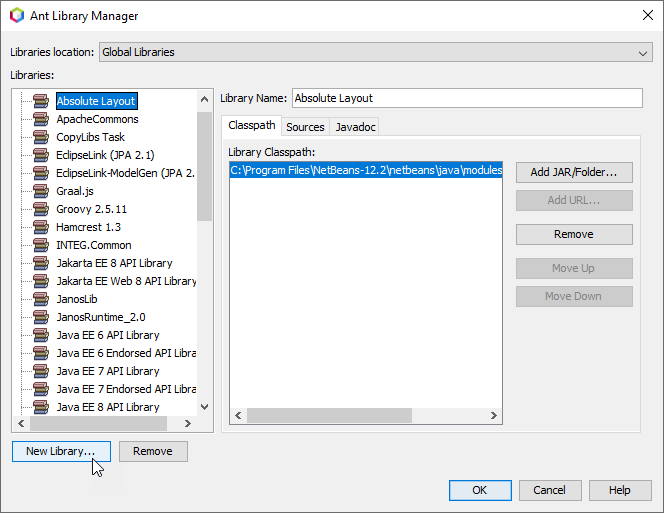
Task: Open the Javadoc tab
Action: [355, 127]
